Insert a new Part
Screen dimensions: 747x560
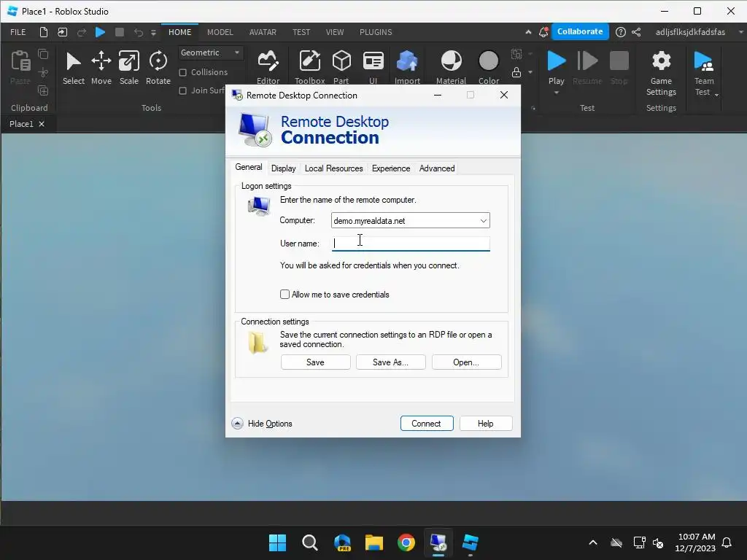click(x=341, y=66)
